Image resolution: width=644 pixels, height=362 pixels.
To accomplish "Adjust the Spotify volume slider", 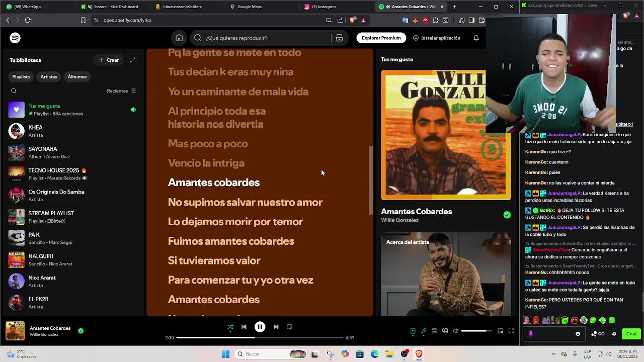I will click(x=477, y=331).
